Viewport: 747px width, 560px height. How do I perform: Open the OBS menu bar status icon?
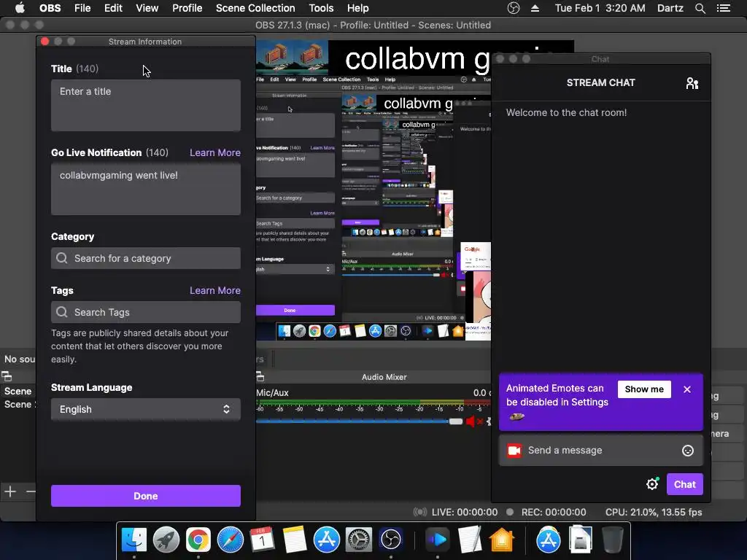pyautogui.click(x=513, y=8)
